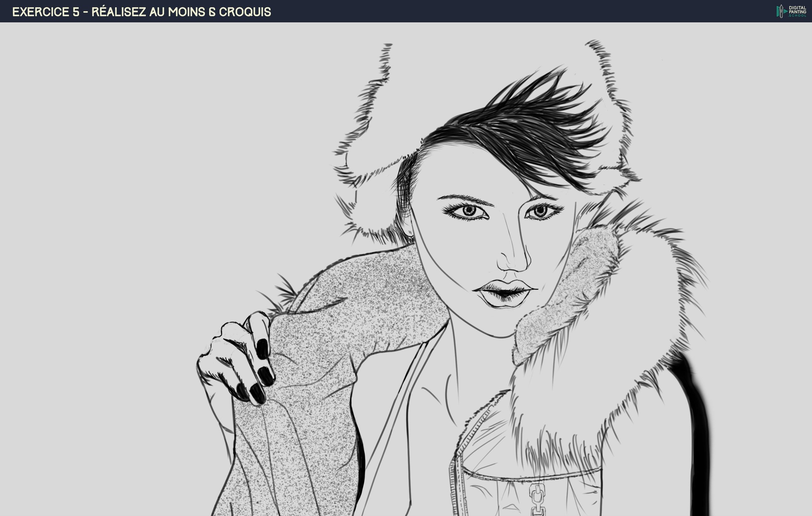
Task: Click the lips of the drawn woman
Action: click(x=505, y=293)
